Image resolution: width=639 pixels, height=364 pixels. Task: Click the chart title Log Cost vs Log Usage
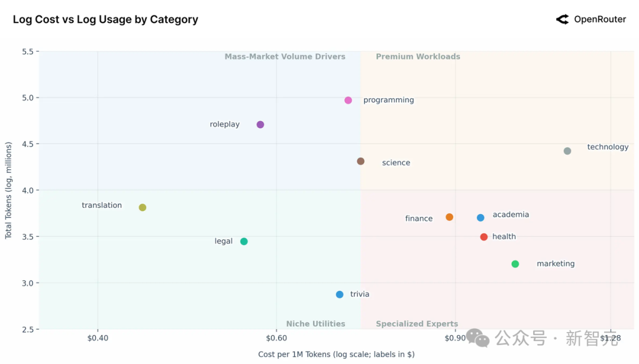[x=105, y=19]
